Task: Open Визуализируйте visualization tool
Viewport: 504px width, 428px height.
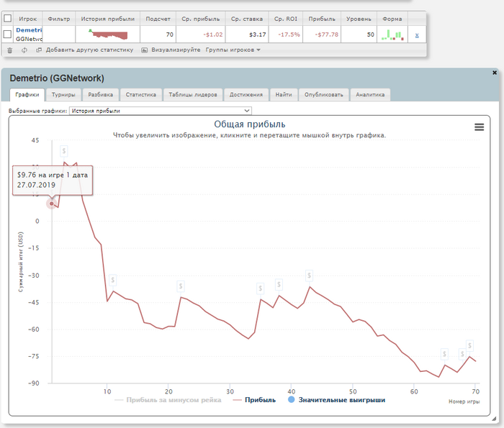Action: tap(171, 50)
